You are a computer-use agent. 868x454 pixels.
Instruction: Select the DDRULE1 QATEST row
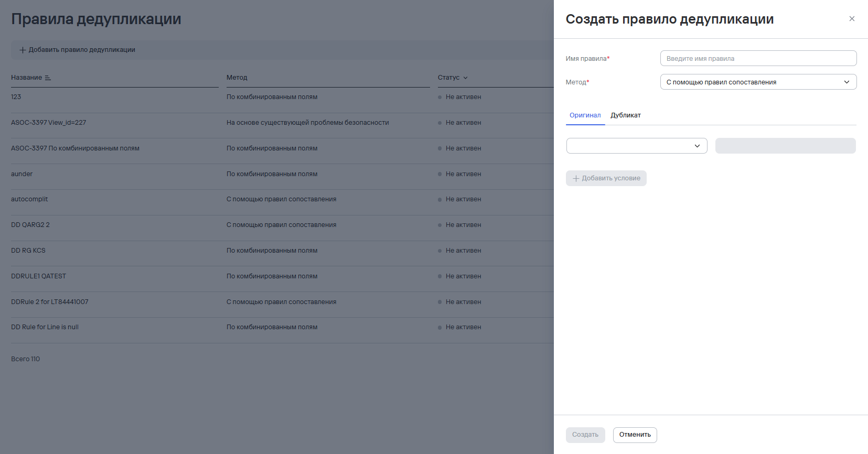[x=38, y=276]
